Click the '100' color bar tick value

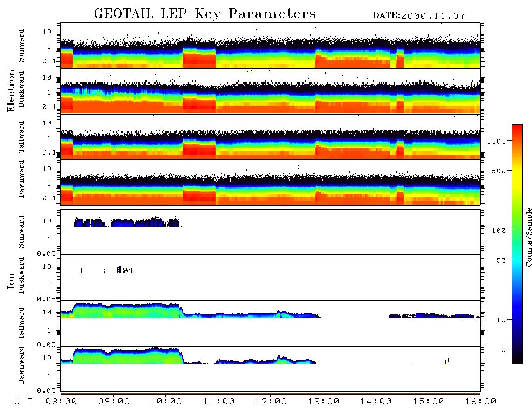(499, 231)
